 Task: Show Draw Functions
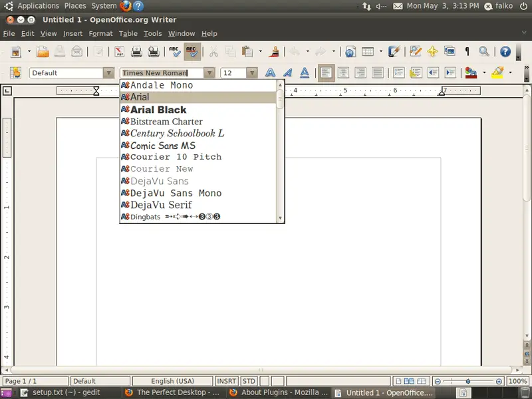coord(394,52)
